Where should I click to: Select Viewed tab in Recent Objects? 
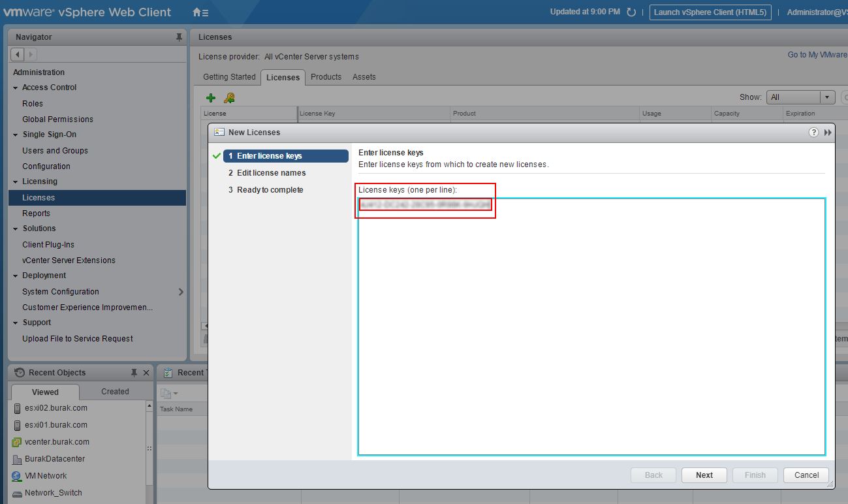point(45,392)
